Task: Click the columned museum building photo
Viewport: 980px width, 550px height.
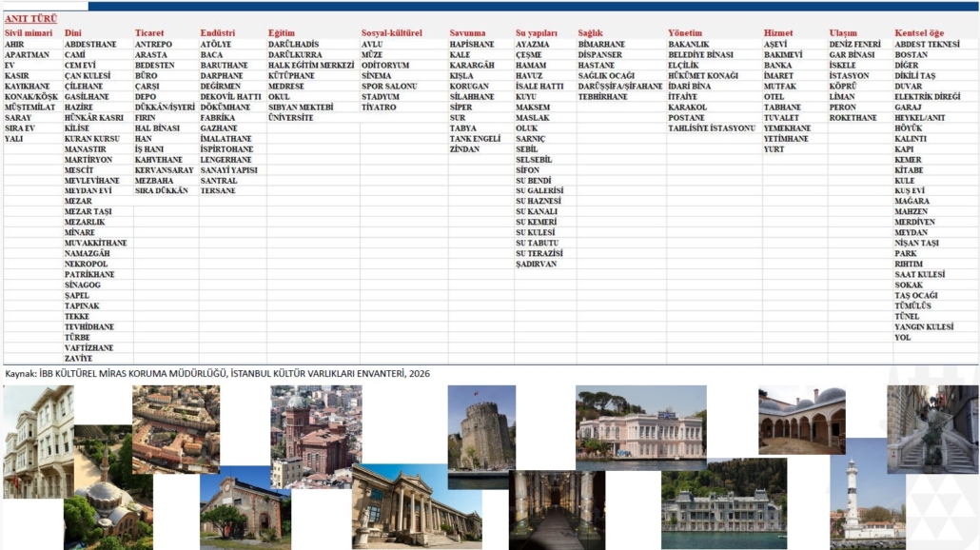Action: tap(416, 504)
